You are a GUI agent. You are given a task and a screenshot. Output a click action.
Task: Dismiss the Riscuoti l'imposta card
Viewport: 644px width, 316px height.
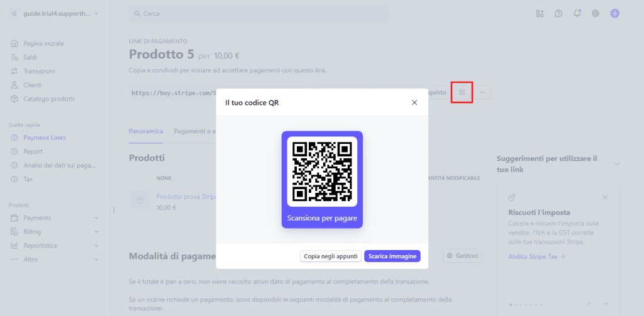pos(605,197)
